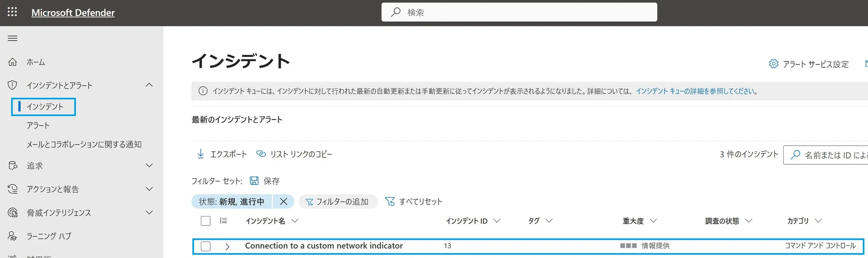The width and height of the screenshot is (868, 258).
Task: Click the すべてリセット filter reset icon
Action: (389, 202)
